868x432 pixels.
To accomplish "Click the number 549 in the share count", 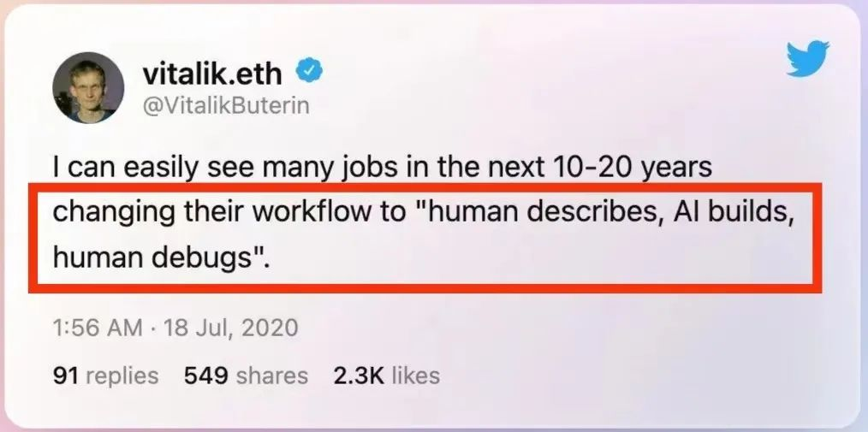I will point(206,376).
